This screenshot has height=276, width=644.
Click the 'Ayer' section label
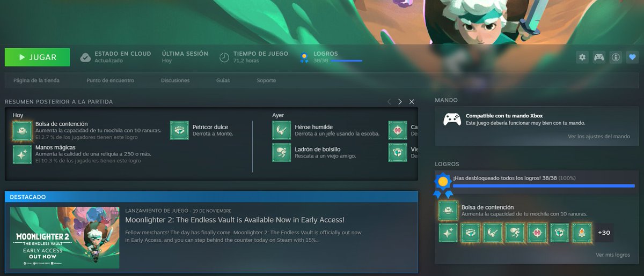pos(278,115)
